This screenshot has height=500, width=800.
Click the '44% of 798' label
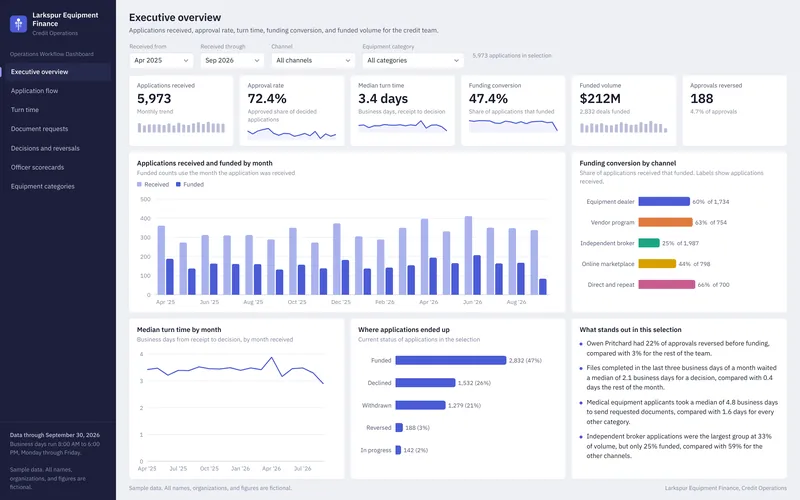pos(694,264)
